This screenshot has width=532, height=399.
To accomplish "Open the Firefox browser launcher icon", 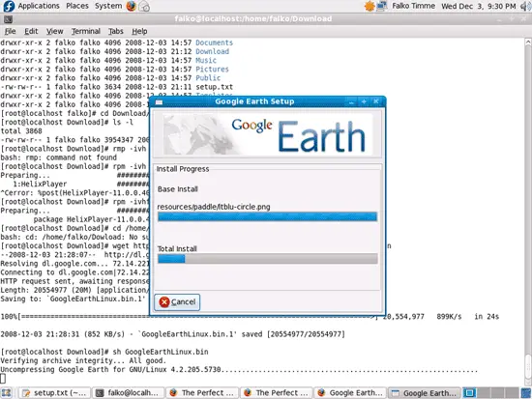I will pos(131,6).
